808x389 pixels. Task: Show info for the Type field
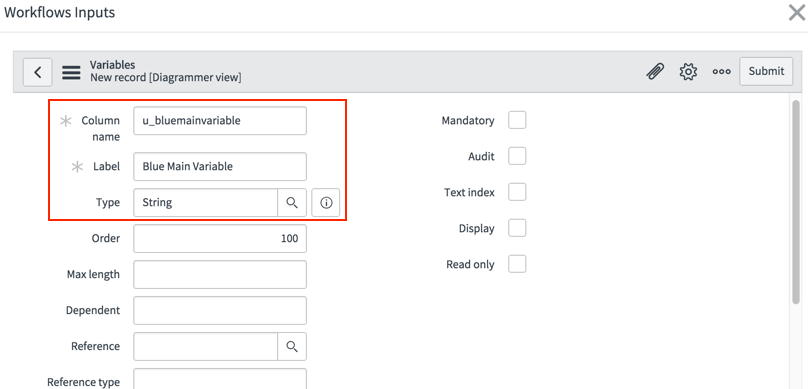(326, 202)
